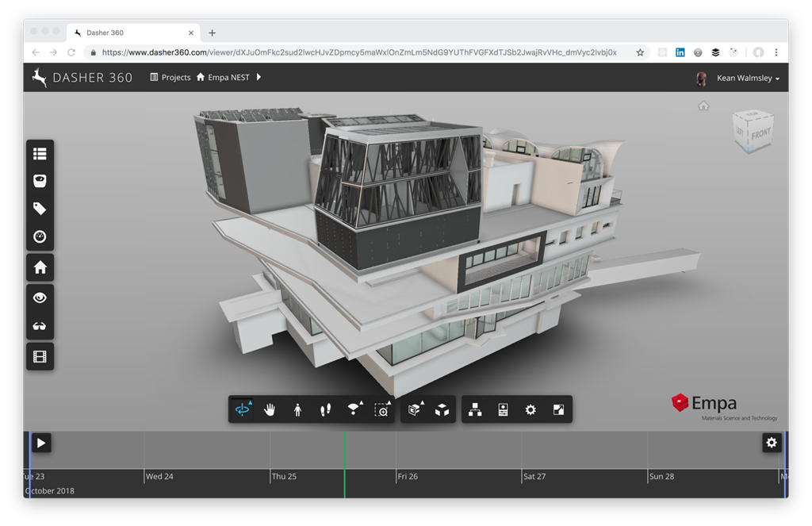The height and width of the screenshot is (526, 812).
Task: Select the Orbit tool in viewer toolbar
Action: [x=242, y=409]
